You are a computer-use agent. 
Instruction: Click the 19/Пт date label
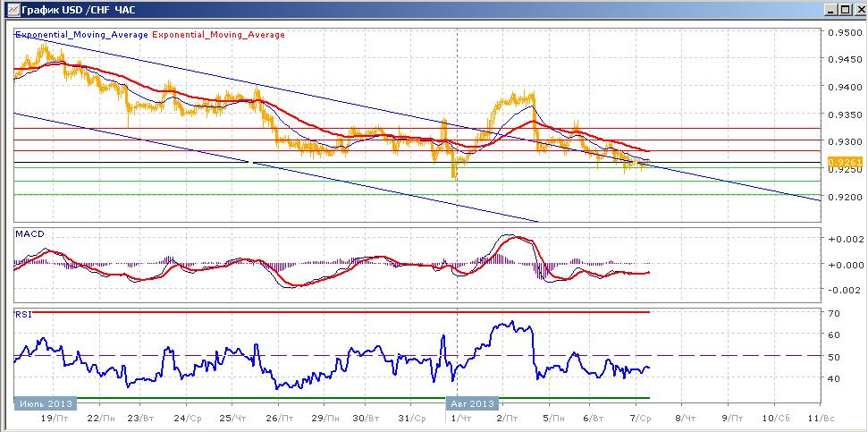pyautogui.click(x=55, y=417)
